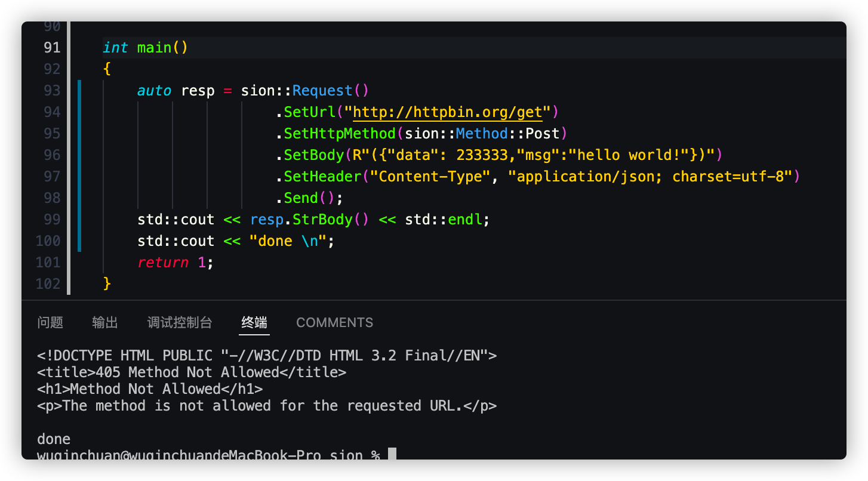
Task: Click the SetHttpMethod call on line 95
Action: [x=340, y=133]
